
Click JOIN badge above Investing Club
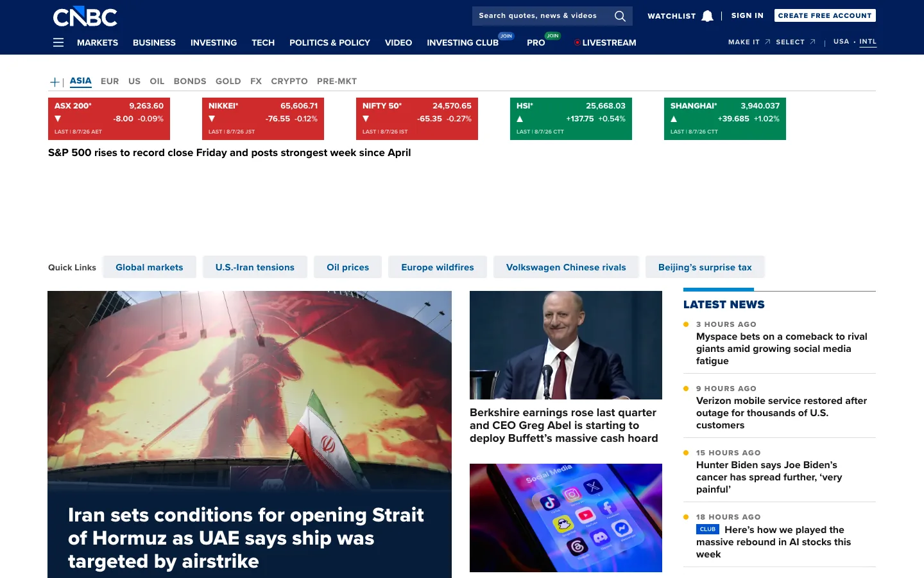pos(506,36)
